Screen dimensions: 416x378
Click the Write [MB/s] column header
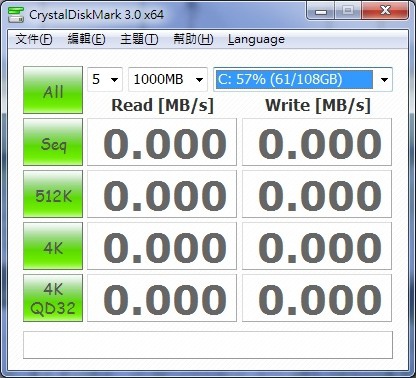click(318, 105)
